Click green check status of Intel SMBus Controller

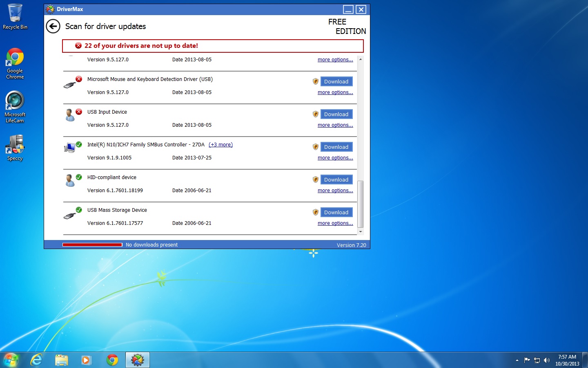[x=79, y=144]
